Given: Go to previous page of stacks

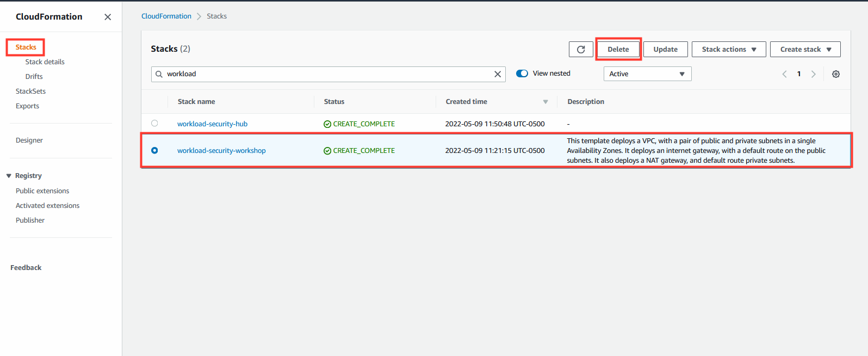Looking at the screenshot, I should 784,74.
